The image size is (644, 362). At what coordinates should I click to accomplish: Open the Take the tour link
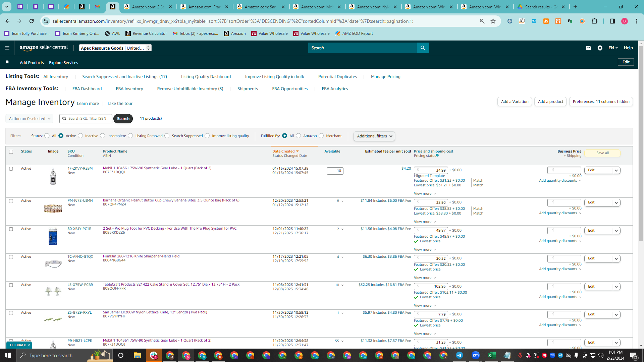click(x=120, y=104)
